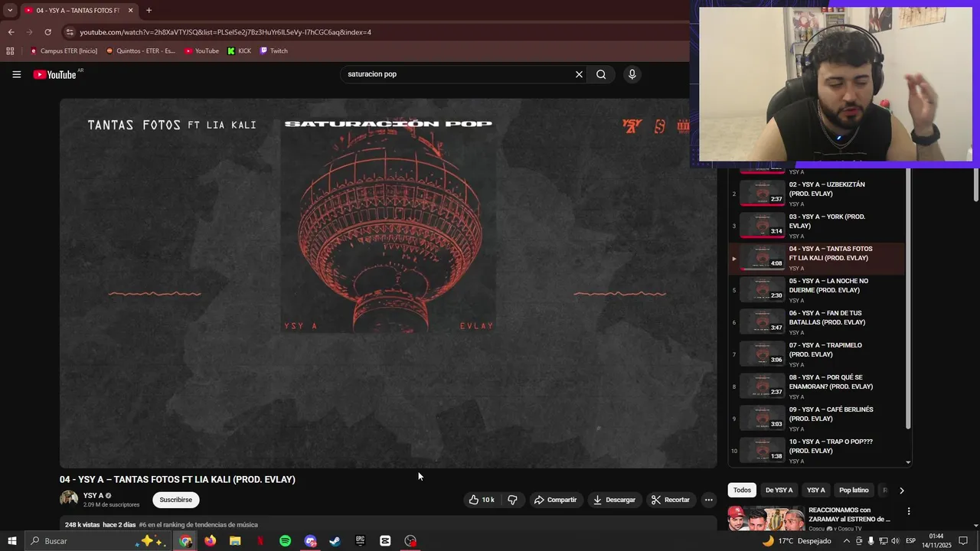Play 09 - YSY A – CAFÉ BERLINÉS from playlist
The height and width of the screenshot is (551, 980).
point(816,419)
